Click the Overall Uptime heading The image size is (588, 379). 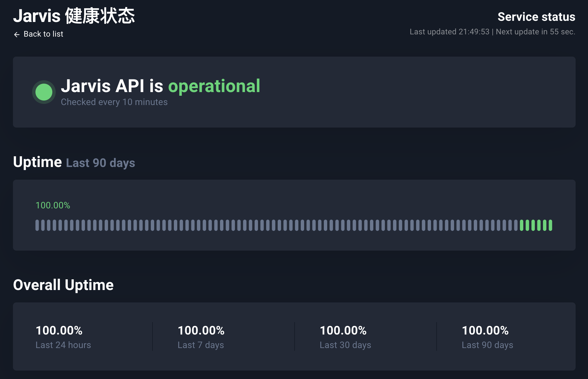coord(63,285)
